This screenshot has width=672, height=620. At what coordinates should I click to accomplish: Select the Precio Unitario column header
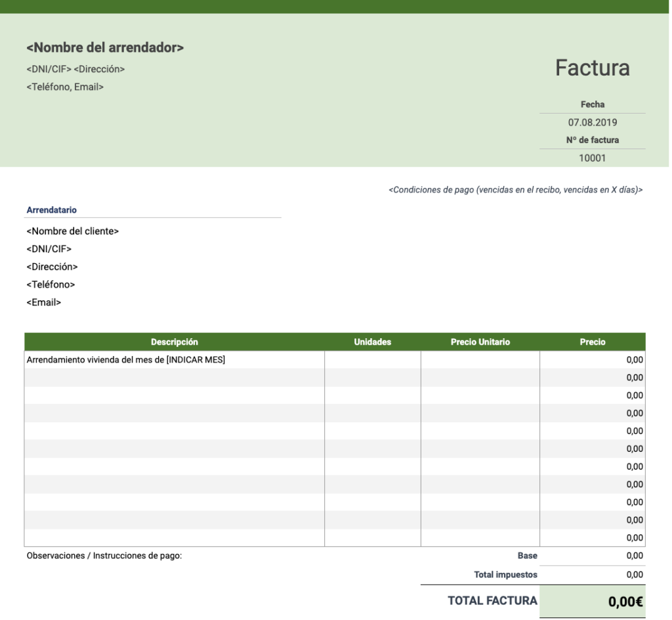[479, 342]
